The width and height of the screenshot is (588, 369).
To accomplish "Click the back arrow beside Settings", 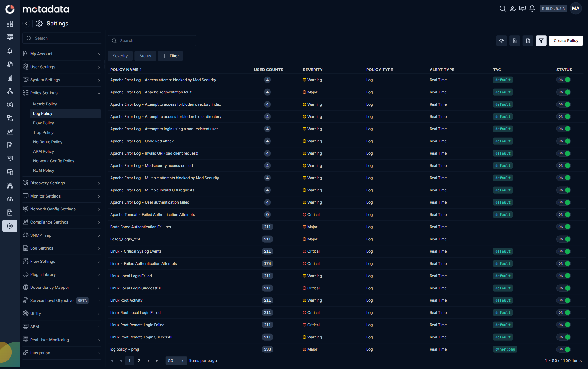I will click(26, 24).
